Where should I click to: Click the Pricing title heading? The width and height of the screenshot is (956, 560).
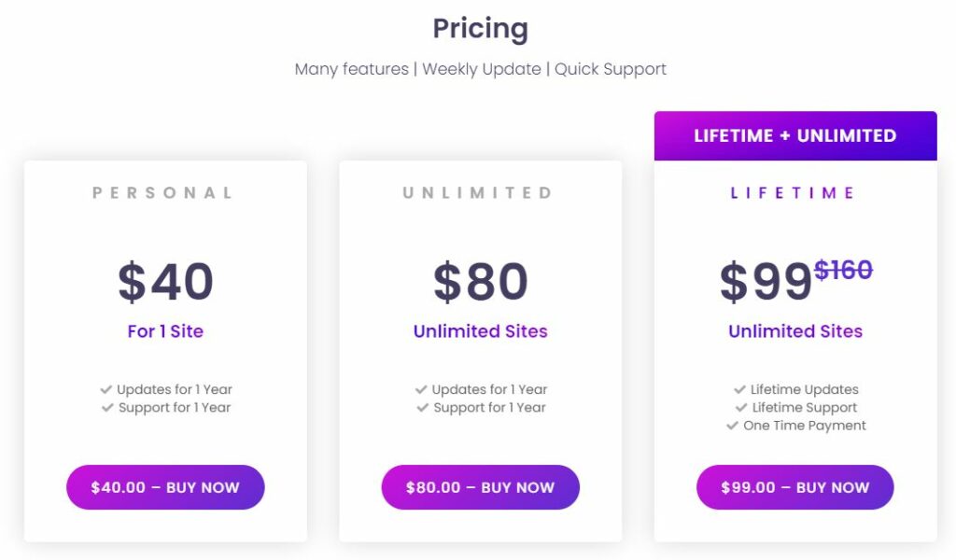(481, 29)
